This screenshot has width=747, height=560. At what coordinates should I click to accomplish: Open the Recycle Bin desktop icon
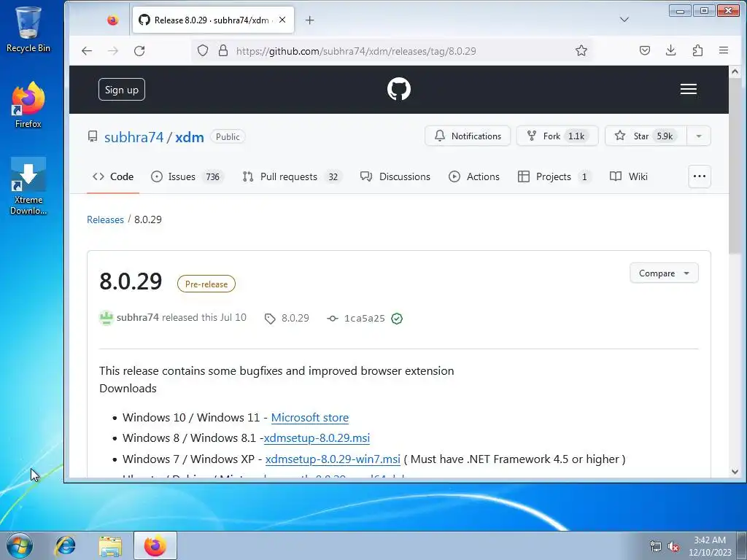[28, 29]
